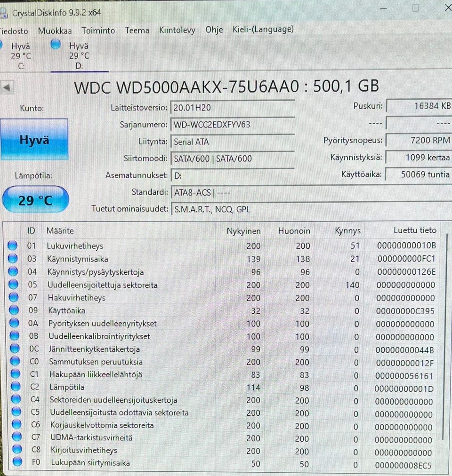Screen dimensions: 452x476
Task: Click status orb for C6 Korjauskelvottomia sektoreita
Action: [17, 424]
